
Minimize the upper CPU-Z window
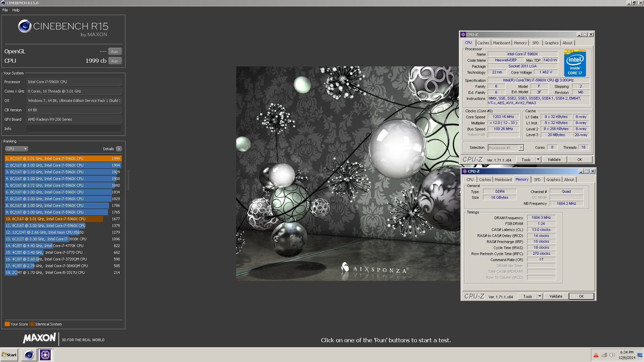click(x=579, y=35)
